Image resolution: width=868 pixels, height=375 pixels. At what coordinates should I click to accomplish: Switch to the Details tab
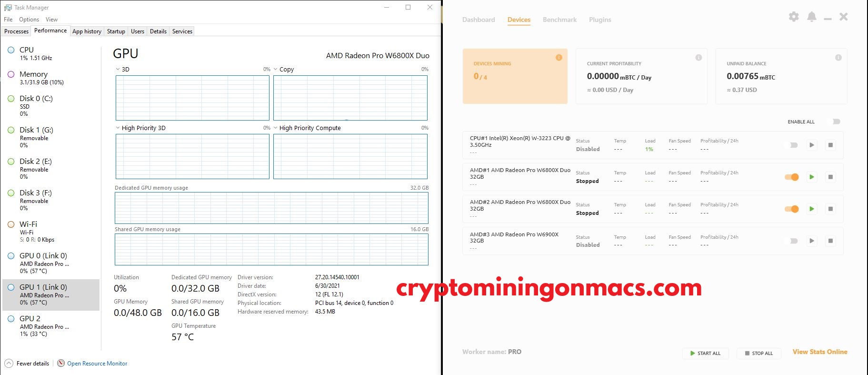pos(158,31)
